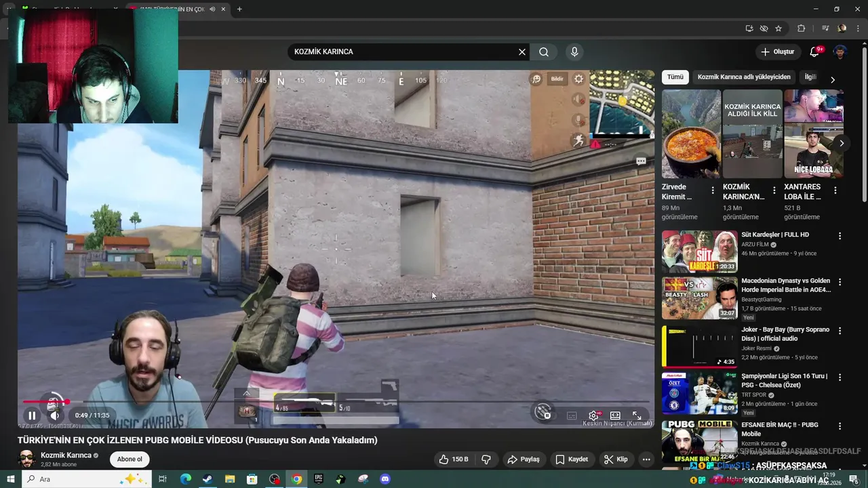Save the video with the Kaydet button
868x488 pixels.
click(x=572, y=459)
